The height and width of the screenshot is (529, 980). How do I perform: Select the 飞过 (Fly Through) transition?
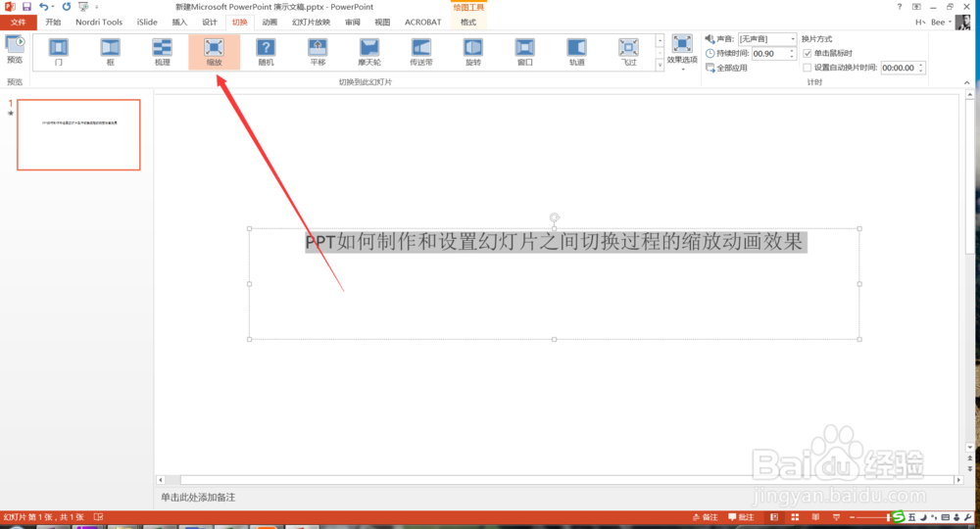click(629, 52)
